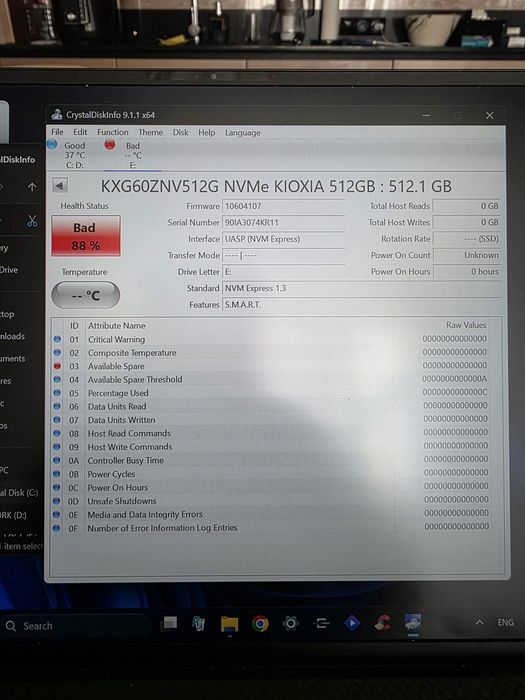The image size is (525, 700).
Task: Click the Drive Letter field showing E:
Action: (x=283, y=271)
